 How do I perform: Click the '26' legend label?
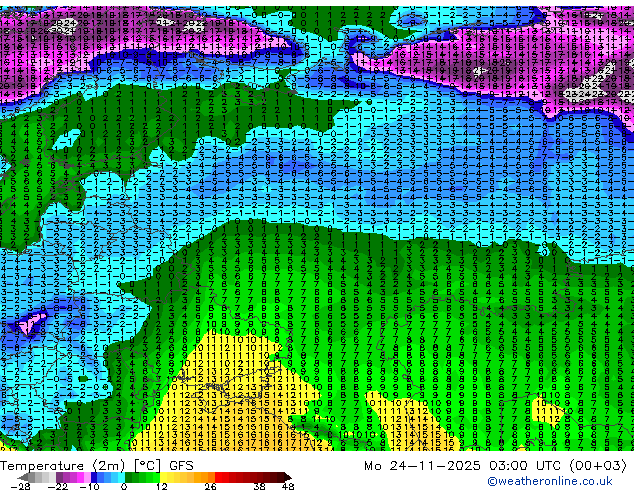(x=210, y=486)
